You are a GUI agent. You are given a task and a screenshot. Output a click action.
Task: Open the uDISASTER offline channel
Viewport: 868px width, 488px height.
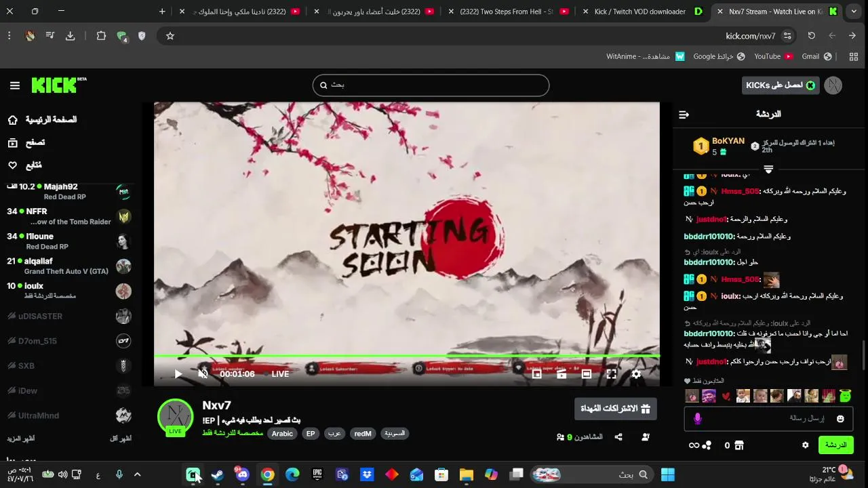tap(68, 316)
